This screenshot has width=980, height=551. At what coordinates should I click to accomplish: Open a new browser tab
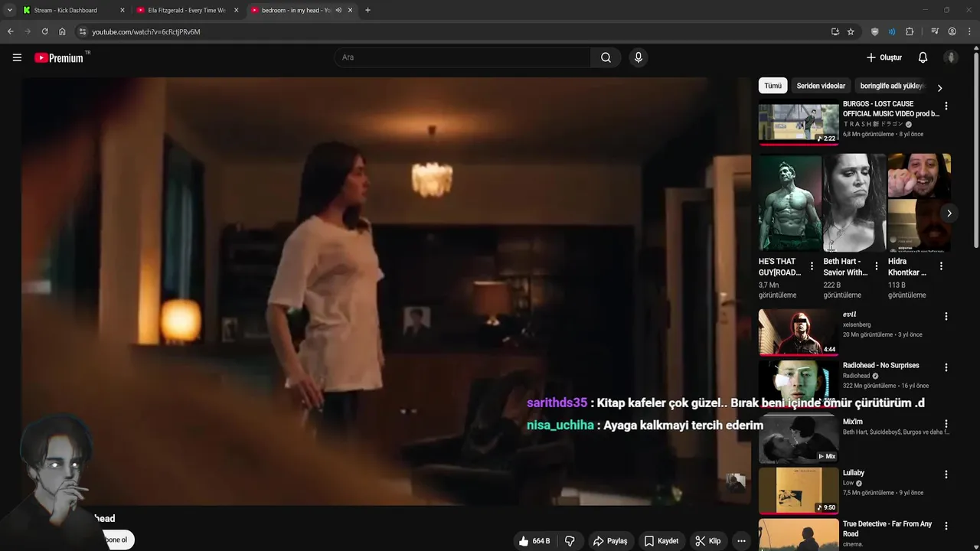pyautogui.click(x=367, y=10)
